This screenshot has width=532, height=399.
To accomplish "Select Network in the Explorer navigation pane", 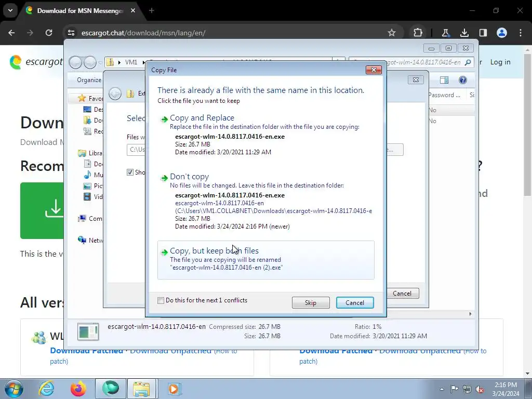I will click(90, 240).
